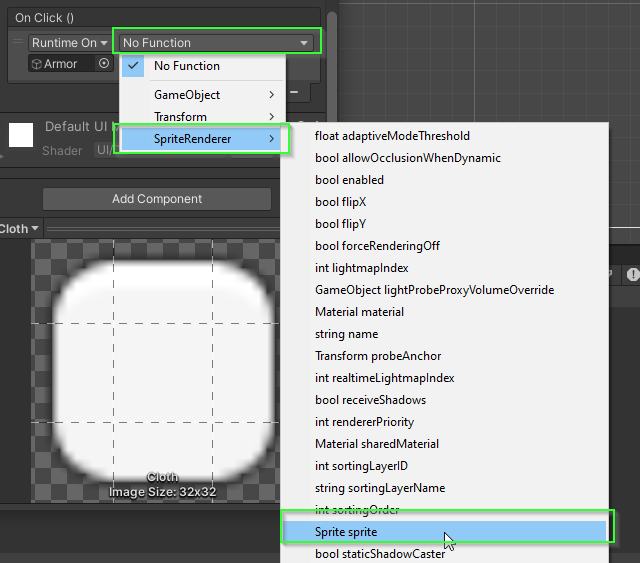Select the checked No Function option
This screenshot has width=640, height=563.
point(186,66)
